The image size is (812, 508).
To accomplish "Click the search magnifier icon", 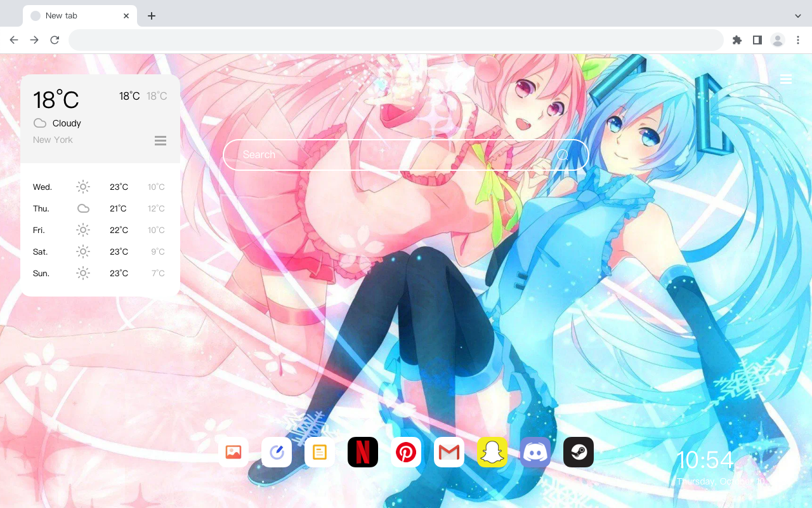I will point(563,155).
